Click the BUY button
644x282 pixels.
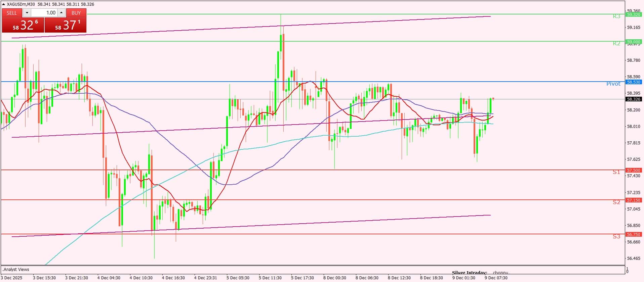(x=76, y=13)
